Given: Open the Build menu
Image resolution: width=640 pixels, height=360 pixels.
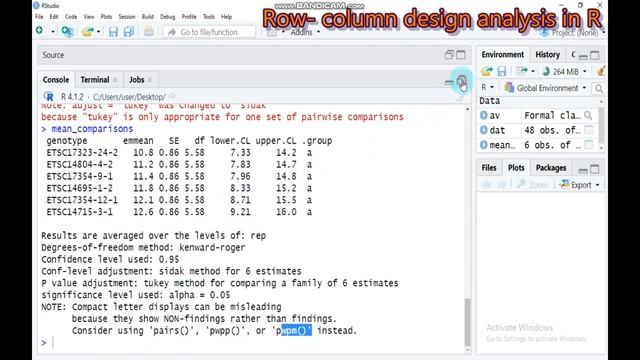Looking at the screenshot, I should point(148,17).
